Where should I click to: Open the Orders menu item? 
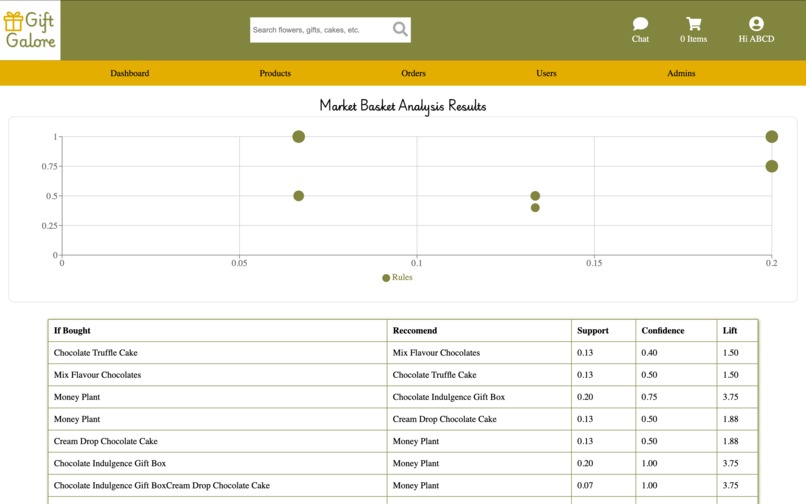point(413,73)
